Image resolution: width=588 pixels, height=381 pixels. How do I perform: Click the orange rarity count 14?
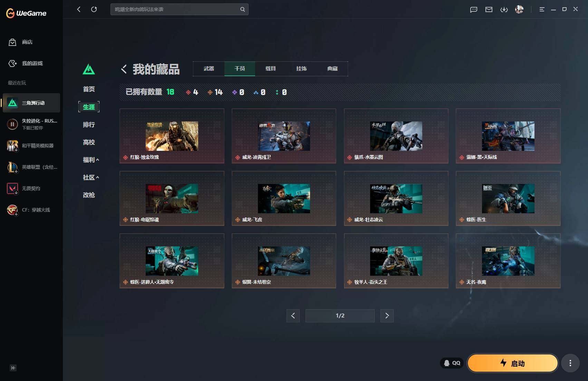[215, 92]
